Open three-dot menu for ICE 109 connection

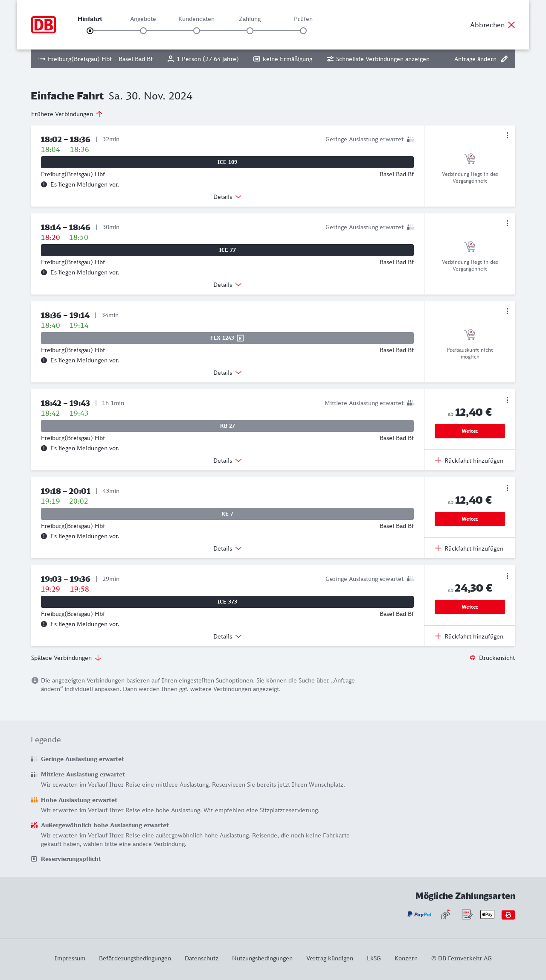507,135
